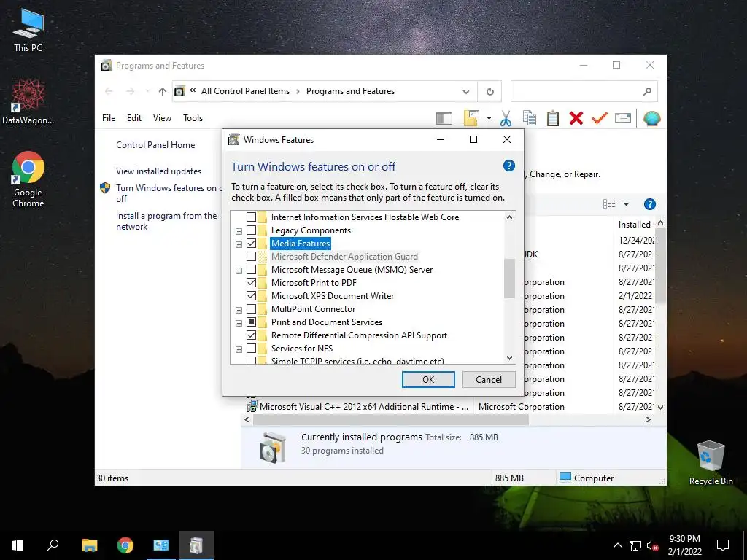
Task: Open Control Panel taskbar icon
Action: pos(161,545)
